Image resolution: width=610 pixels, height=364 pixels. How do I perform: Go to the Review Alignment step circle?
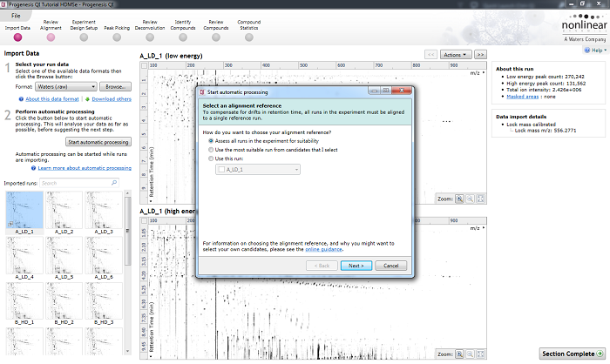pyautogui.click(x=51, y=37)
